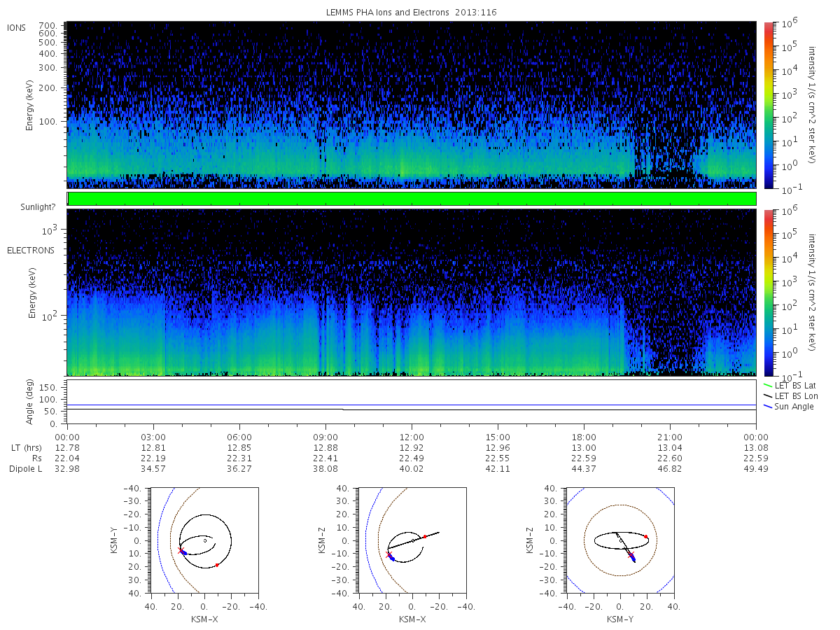Click the IONS panel label
The image size is (840, 630).
pyautogui.click(x=17, y=27)
